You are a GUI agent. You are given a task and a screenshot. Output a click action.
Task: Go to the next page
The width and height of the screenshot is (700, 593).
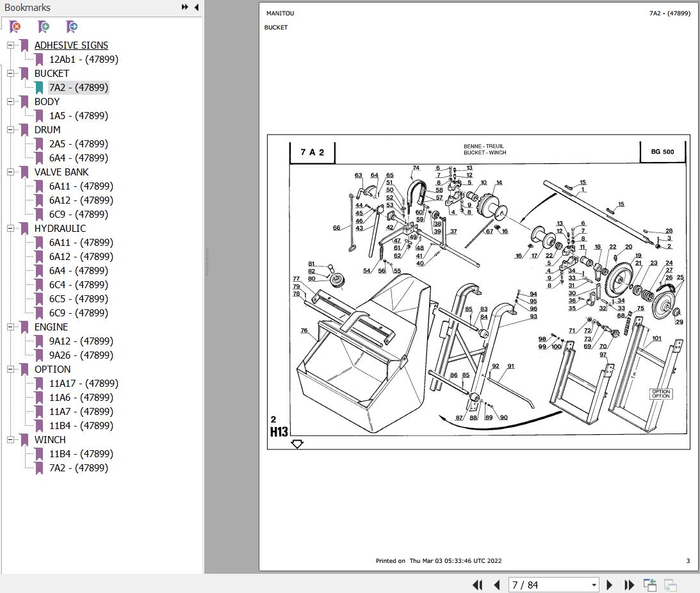point(609,585)
